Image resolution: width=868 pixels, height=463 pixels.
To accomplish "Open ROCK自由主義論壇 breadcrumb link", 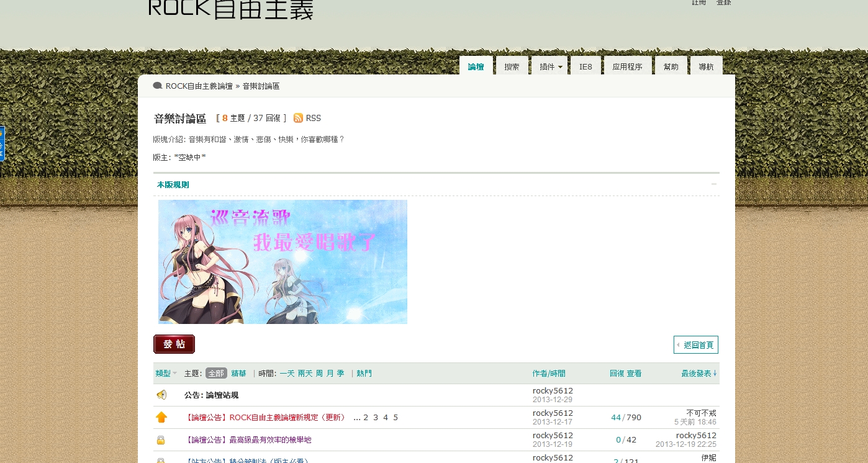I will point(199,86).
